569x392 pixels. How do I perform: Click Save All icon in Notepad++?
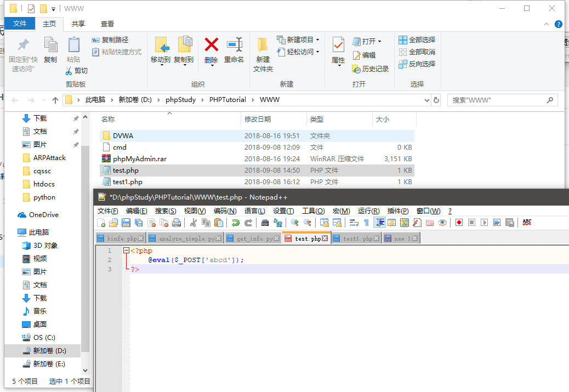click(139, 223)
